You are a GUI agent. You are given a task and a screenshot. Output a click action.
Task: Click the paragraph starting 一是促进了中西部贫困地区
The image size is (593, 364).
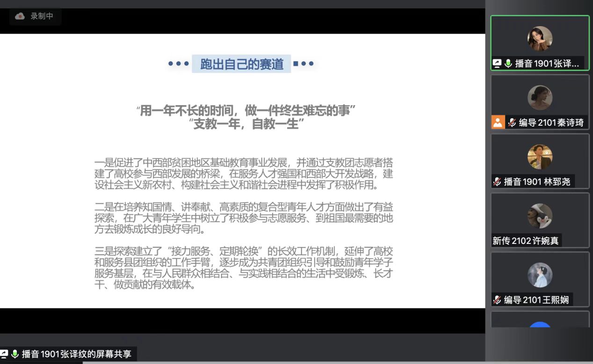(x=244, y=174)
